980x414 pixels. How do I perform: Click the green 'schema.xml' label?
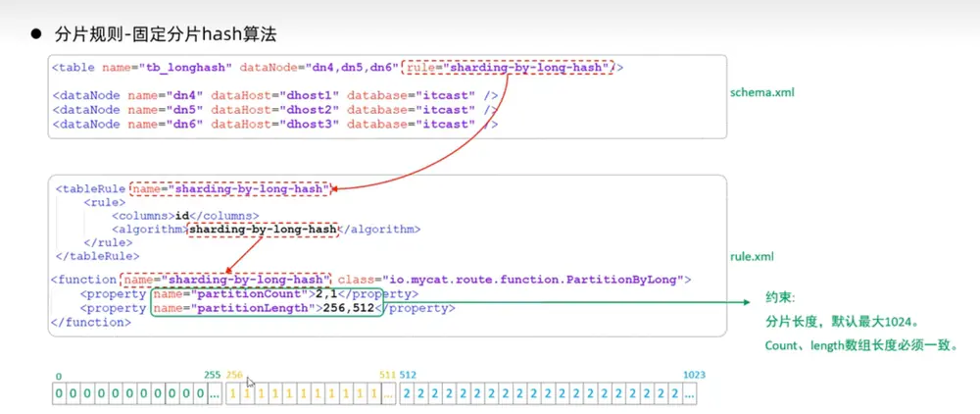[x=762, y=92]
